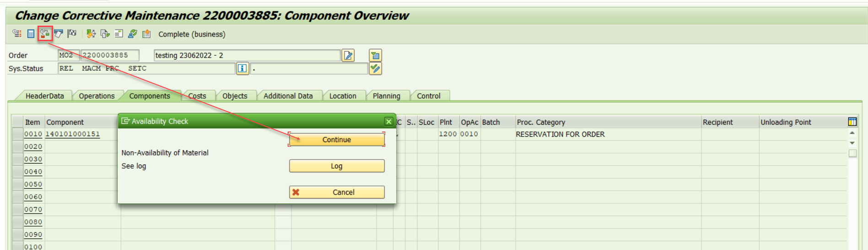The height and width of the screenshot is (250, 868).
Task: Click the order description field
Action: point(247,55)
